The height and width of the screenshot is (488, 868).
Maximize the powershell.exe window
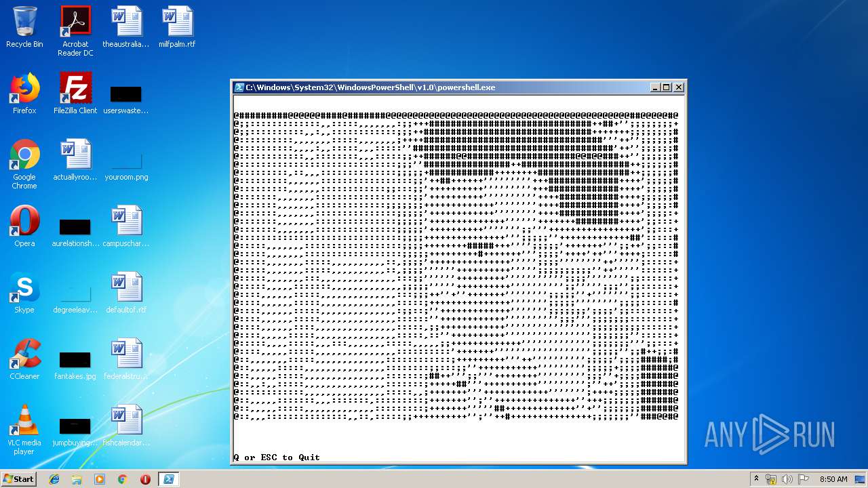(x=667, y=87)
